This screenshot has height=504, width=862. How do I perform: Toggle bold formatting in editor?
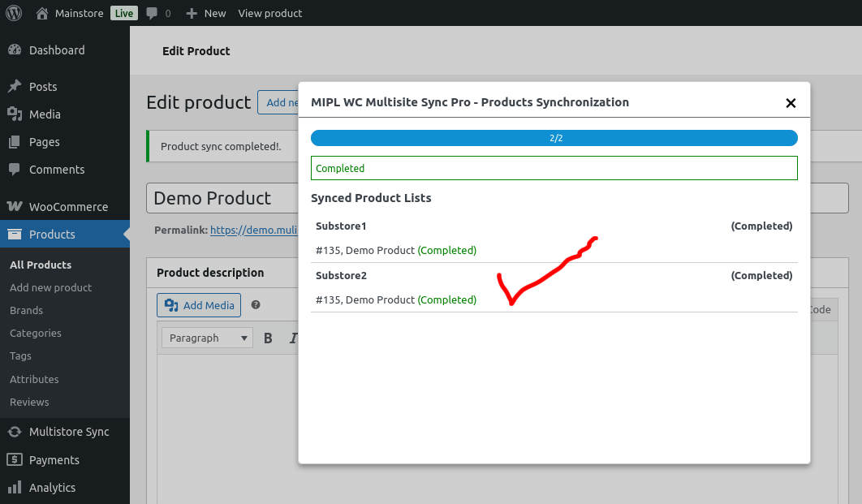click(x=269, y=338)
